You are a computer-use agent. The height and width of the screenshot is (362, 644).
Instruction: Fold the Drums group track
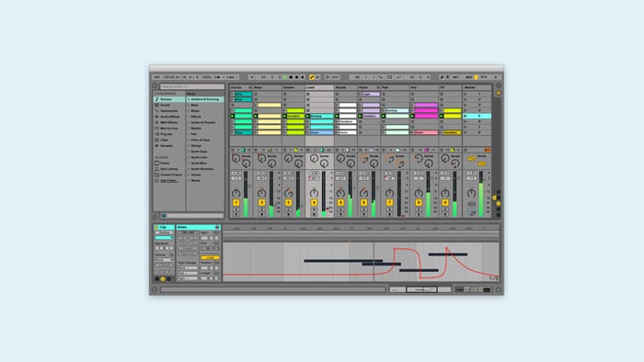[x=250, y=87]
